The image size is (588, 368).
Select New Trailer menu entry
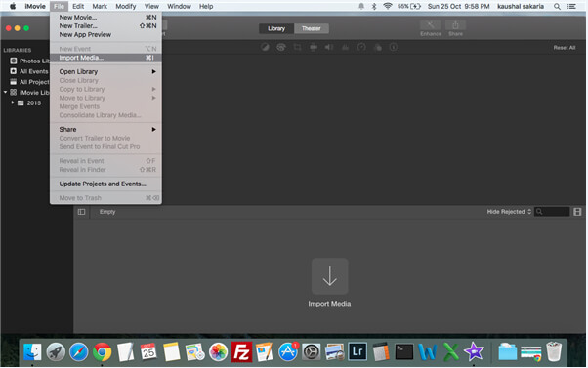tap(105, 25)
